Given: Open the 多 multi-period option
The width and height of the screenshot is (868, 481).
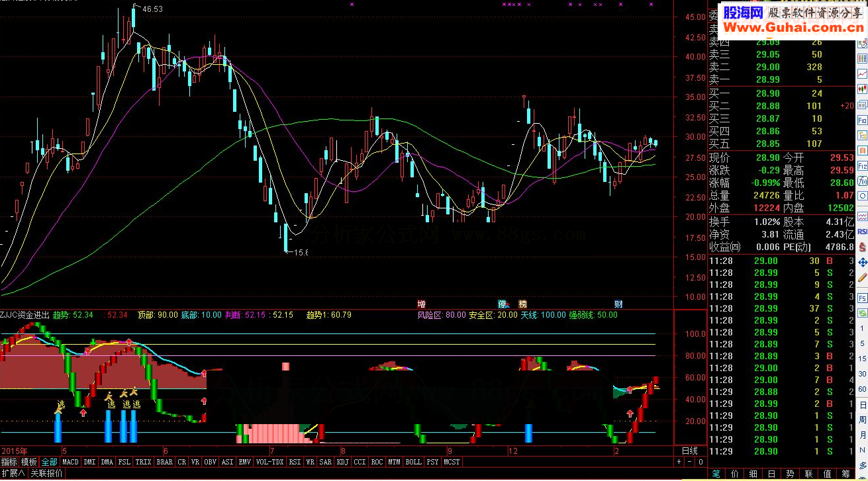Looking at the screenshot, I should (x=862, y=464).
